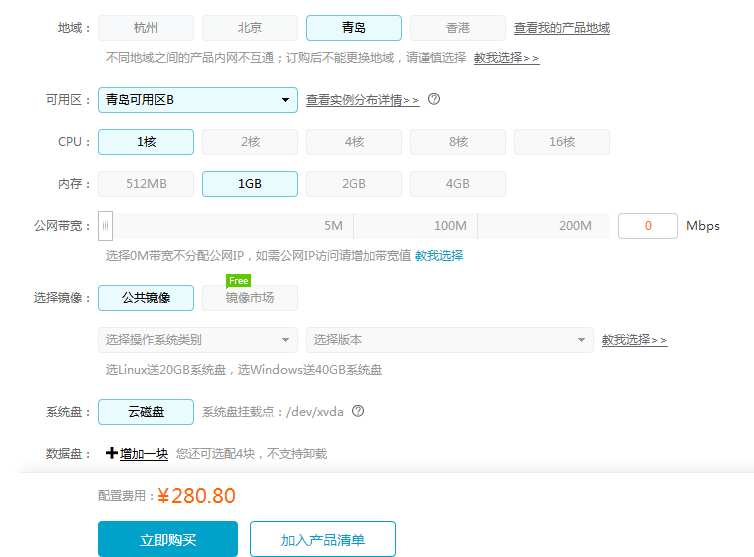This screenshot has height=557, width=754.
Task: Select 2GB memory
Action: tap(353, 184)
